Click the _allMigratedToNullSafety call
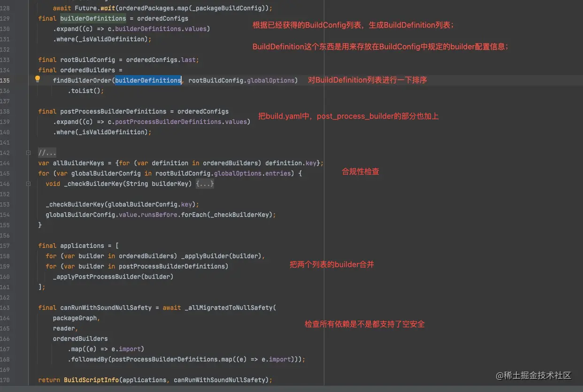This screenshot has height=392, width=583. pos(229,307)
